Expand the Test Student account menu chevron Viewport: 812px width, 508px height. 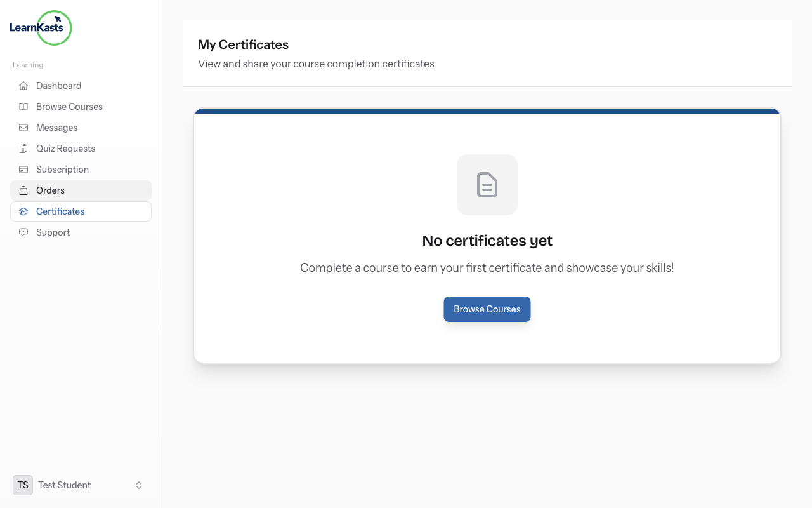click(x=138, y=485)
